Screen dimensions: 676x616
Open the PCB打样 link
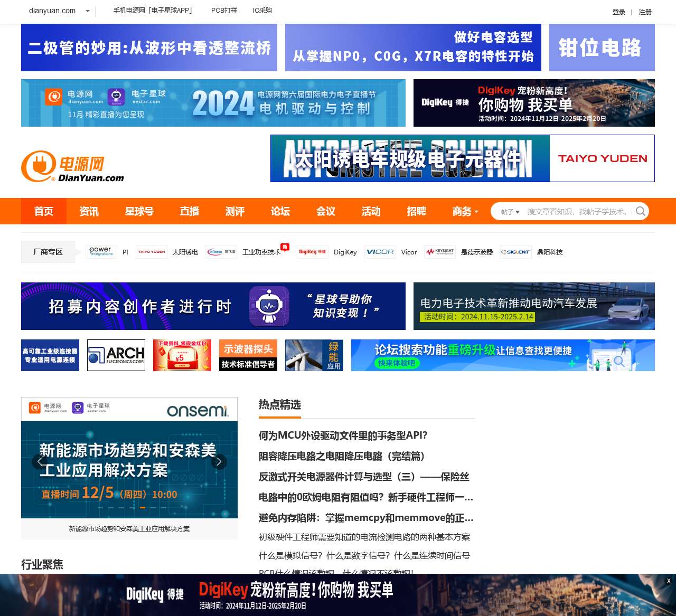tap(224, 11)
